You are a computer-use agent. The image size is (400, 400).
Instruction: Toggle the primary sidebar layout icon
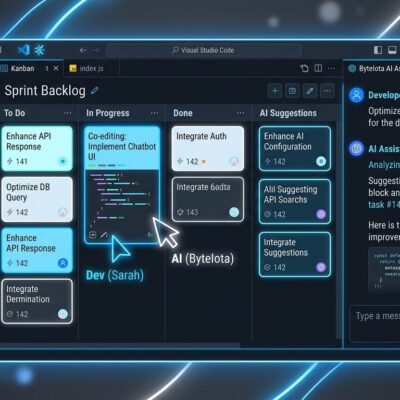point(378,50)
